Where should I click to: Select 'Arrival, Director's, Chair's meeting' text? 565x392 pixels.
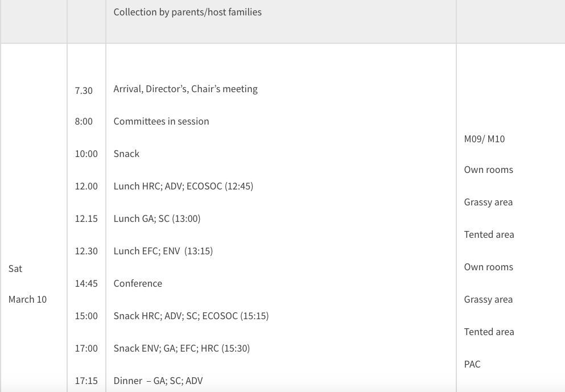185,89
